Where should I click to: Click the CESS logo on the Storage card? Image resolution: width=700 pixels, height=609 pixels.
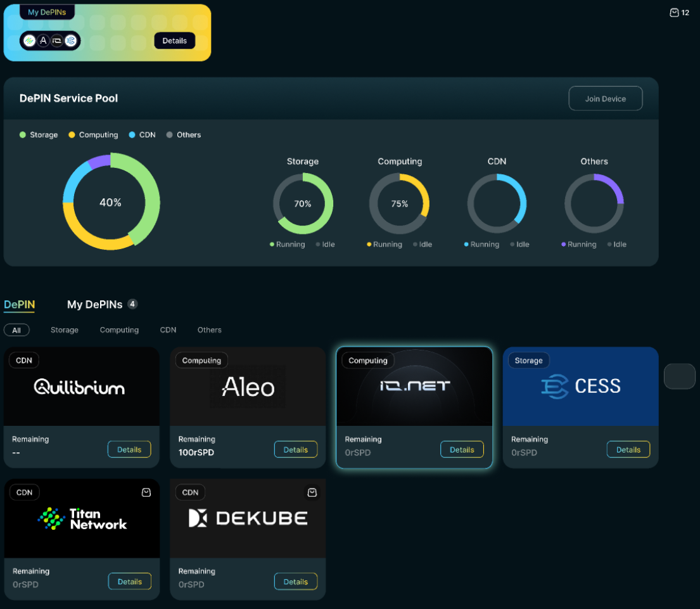pyautogui.click(x=580, y=386)
